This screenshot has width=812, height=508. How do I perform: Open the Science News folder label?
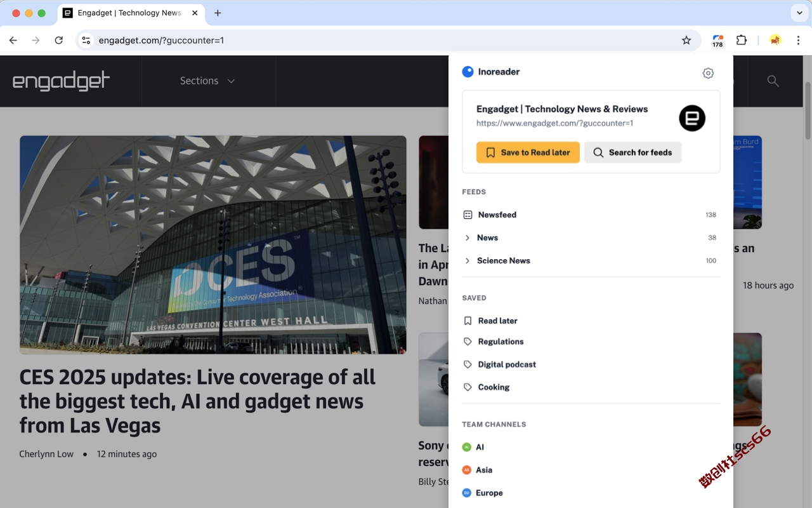pyautogui.click(x=504, y=260)
